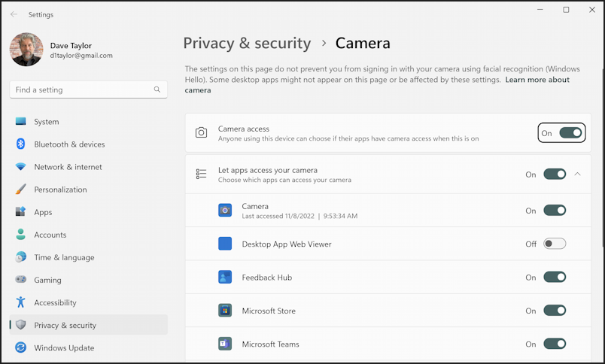Screen dimensions: 605x364
Task: Click the Privacy & security shield icon
Action: 20,325
